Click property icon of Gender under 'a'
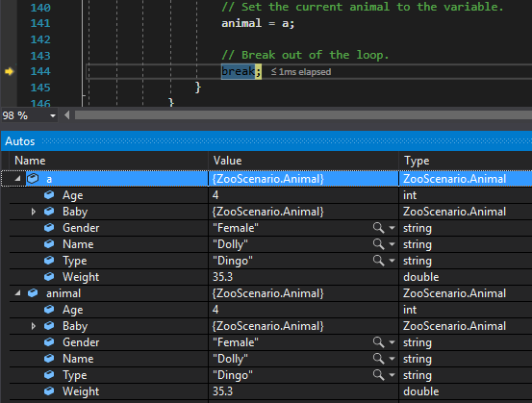Viewport: 532px width, 403px height. click(x=49, y=228)
